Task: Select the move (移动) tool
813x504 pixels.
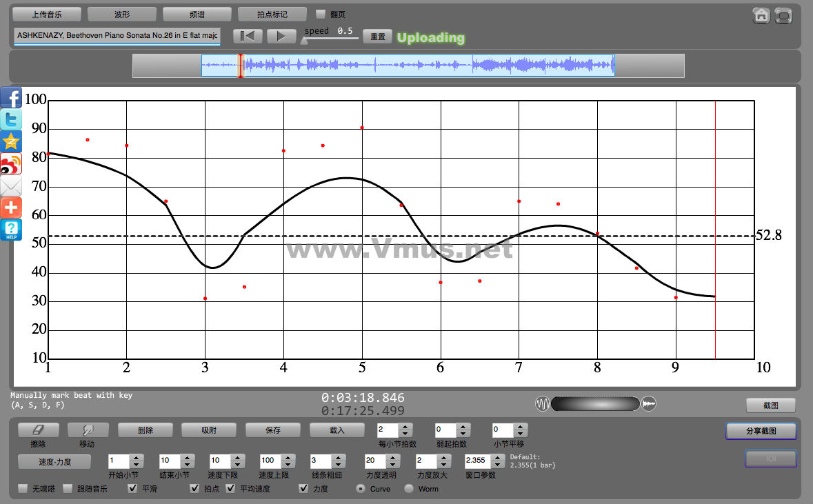Action: (88, 430)
